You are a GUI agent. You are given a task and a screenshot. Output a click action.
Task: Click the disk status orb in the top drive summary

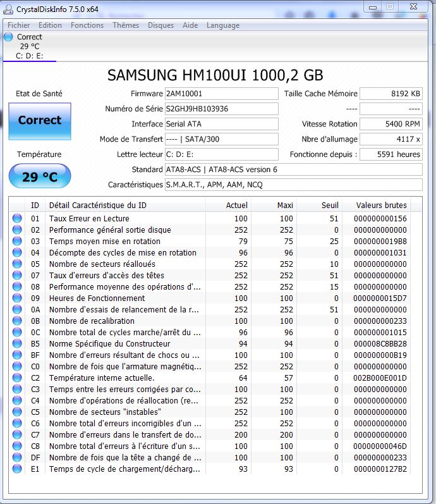point(9,37)
